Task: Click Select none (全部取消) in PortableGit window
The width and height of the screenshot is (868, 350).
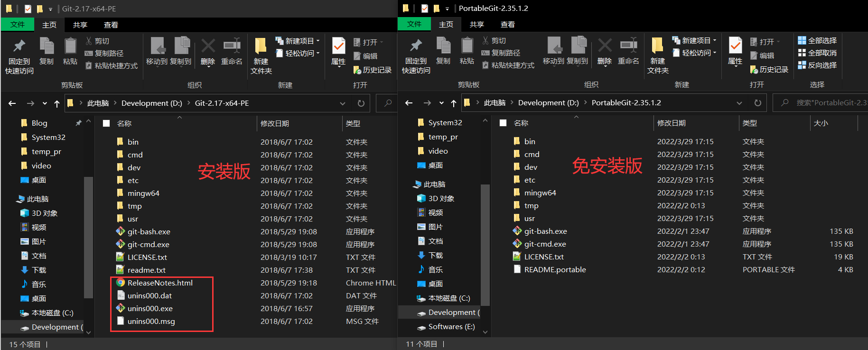Action: (x=817, y=53)
